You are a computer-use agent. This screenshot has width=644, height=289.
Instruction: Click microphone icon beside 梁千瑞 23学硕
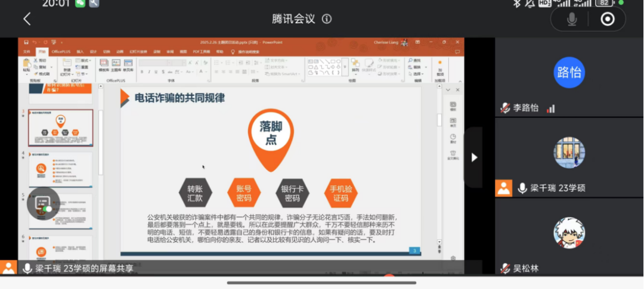point(522,188)
